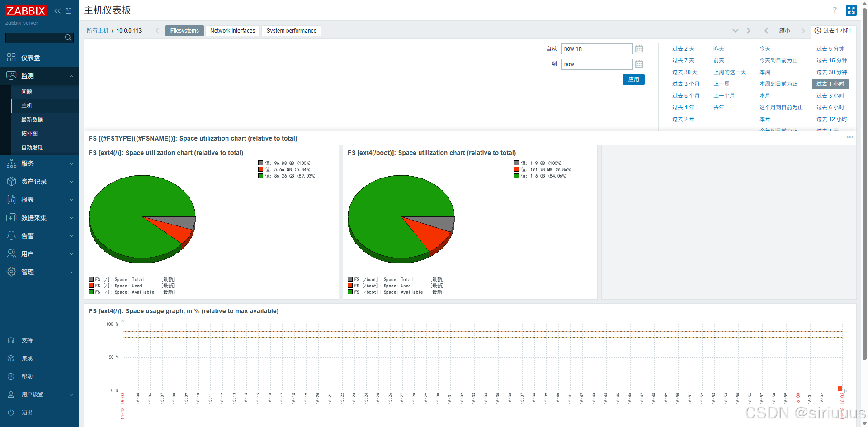This screenshot has height=427, width=868.
Task: Select the Filesystems tab
Action: (x=184, y=31)
